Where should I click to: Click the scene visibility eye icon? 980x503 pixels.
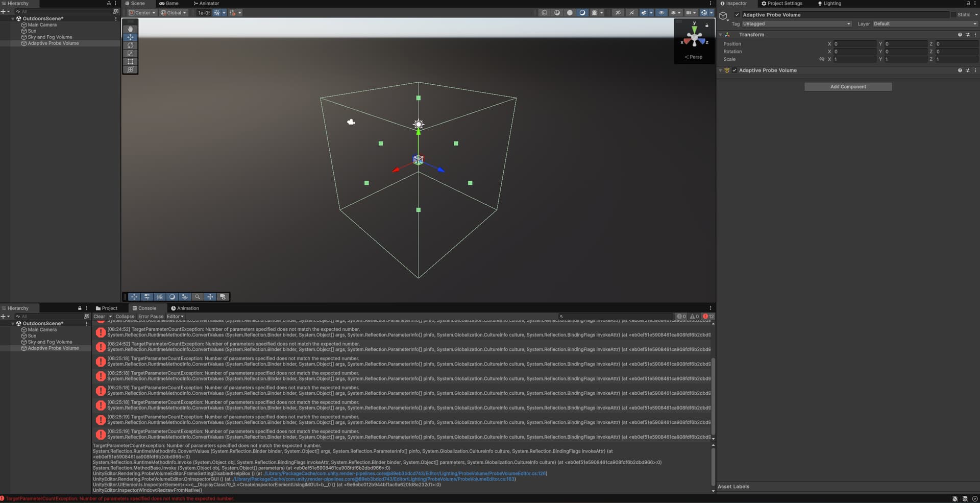662,13
